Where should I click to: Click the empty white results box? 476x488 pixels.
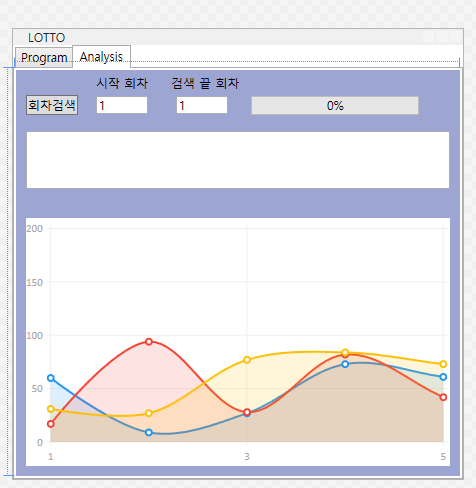pos(238,160)
